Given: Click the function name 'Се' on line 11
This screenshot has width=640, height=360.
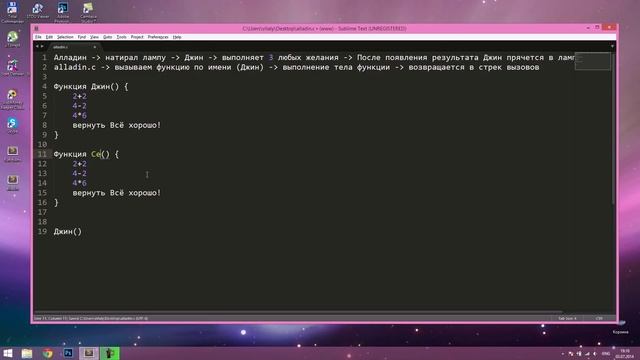Looking at the screenshot, I should 96,154.
